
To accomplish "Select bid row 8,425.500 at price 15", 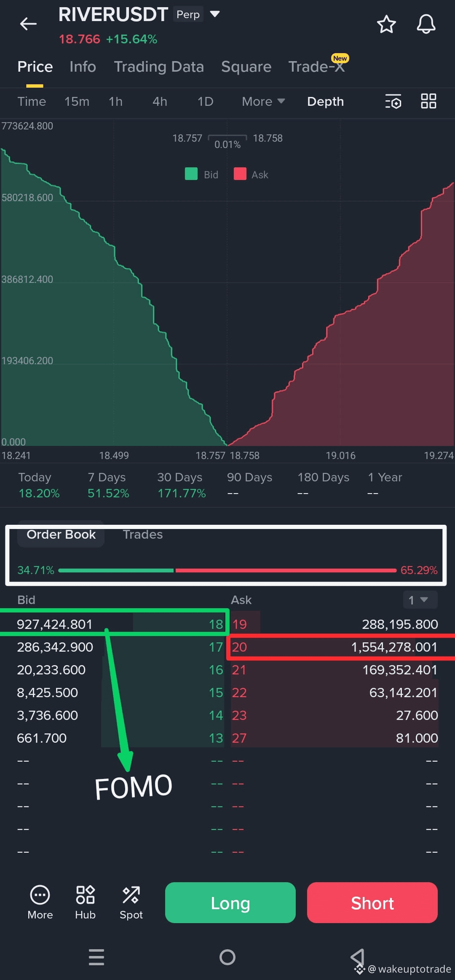I will pyautogui.click(x=120, y=692).
